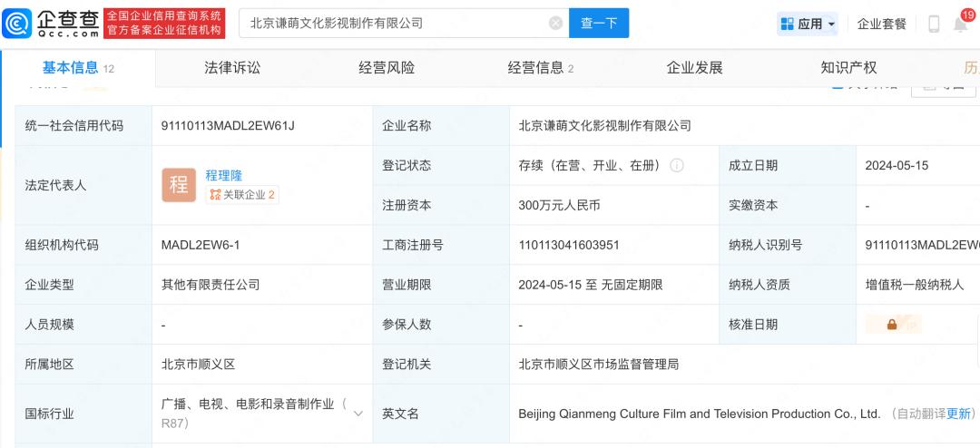Screen dimensions: 980x448
Task: Click the 更新 link next to 自动翻译
Action: click(959, 414)
